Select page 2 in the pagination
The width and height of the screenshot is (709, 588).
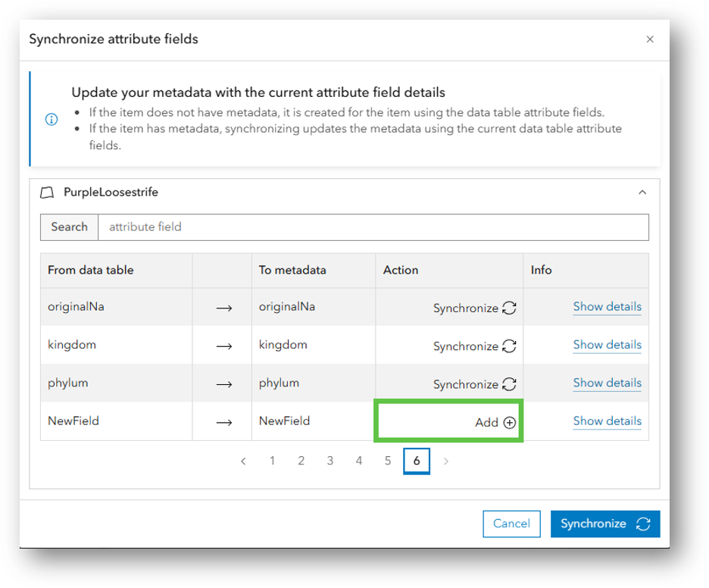301,461
